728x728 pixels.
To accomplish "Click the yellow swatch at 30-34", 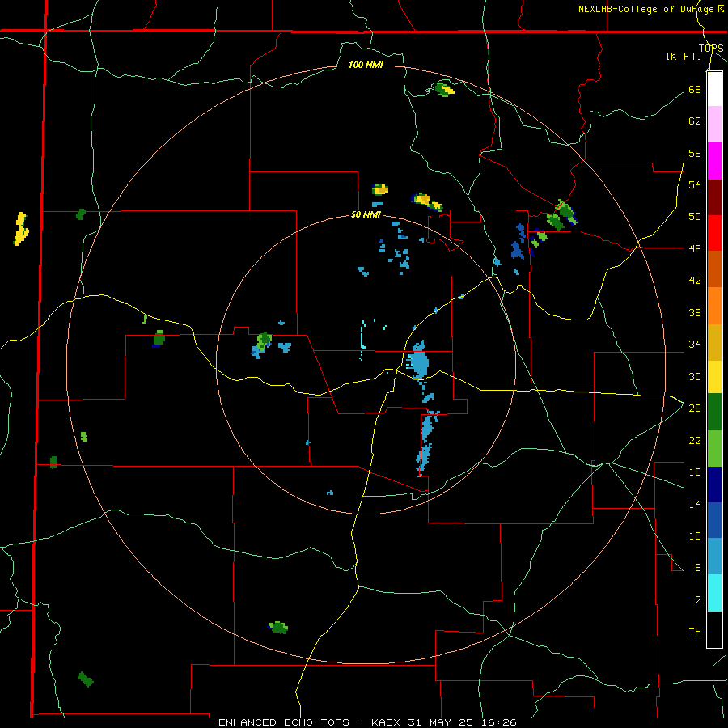I will 714,377.
